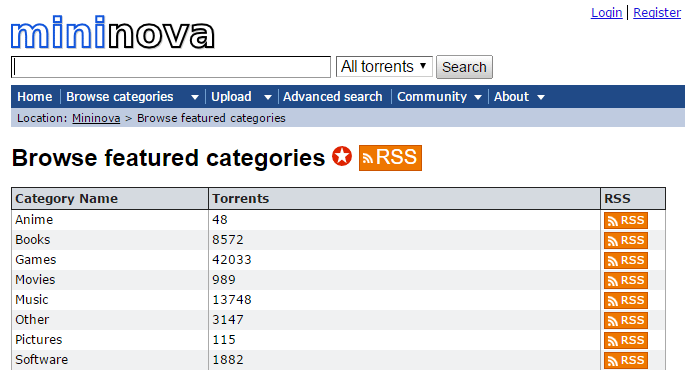This screenshot has height=370, width=685.
Task: Expand the Community menu arrow
Action: [x=478, y=97]
